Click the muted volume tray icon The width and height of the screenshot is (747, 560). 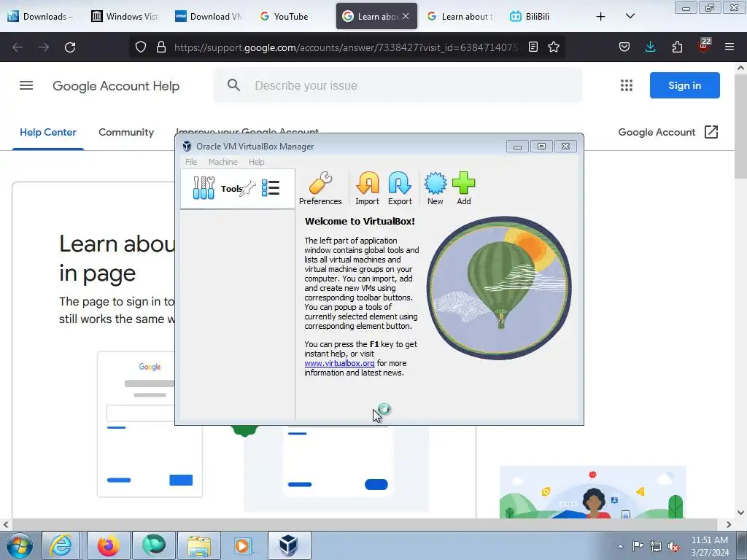coord(673,546)
